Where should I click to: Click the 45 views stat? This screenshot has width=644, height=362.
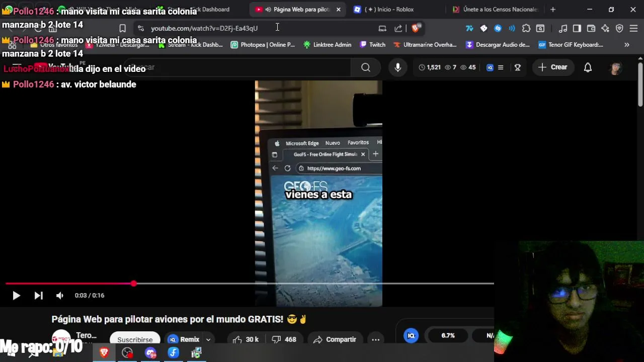point(468,67)
